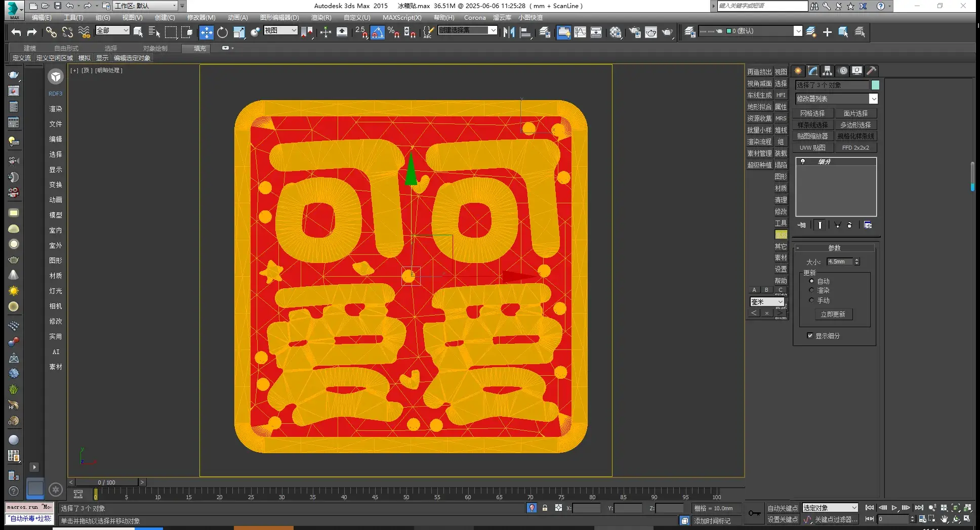Screen dimensions: 980x530
Task: Activate the Unlink Selection tool
Action: click(67, 32)
